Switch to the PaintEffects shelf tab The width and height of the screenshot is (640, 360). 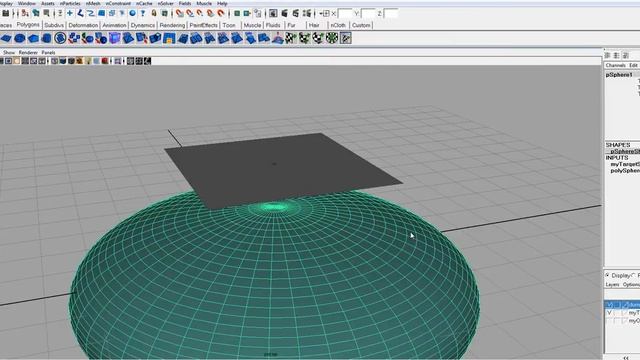203,25
